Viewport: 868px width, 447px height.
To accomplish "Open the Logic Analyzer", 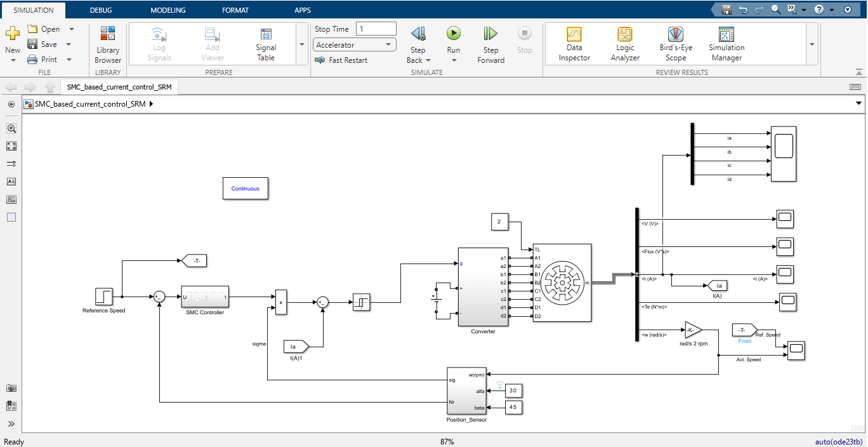I will [x=624, y=44].
